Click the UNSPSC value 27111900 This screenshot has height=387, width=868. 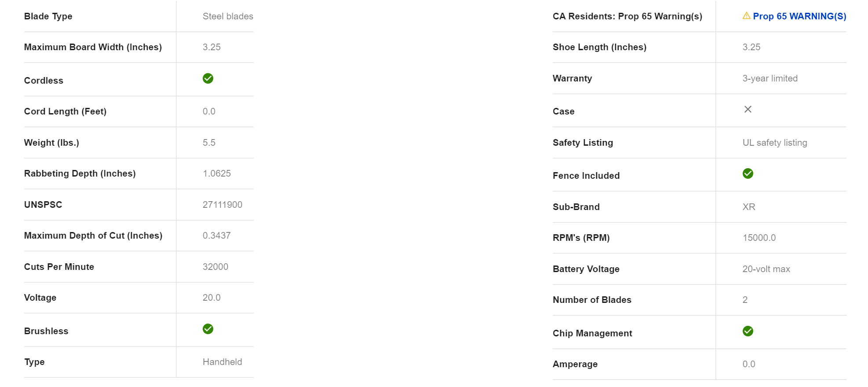[x=222, y=205]
